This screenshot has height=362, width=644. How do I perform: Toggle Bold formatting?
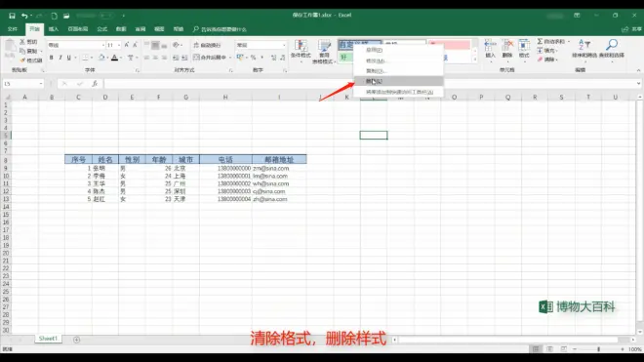click(x=52, y=58)
